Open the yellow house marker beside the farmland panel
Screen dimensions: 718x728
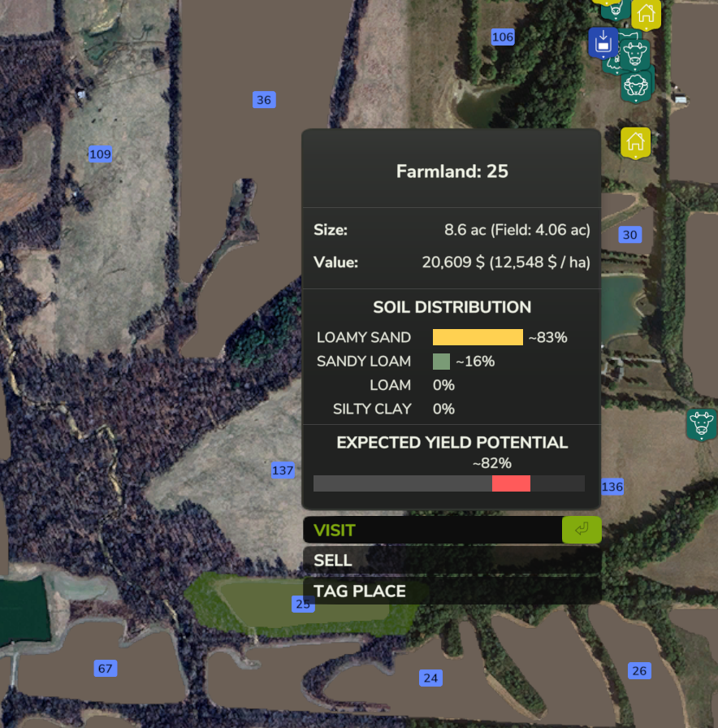(635, 141)
